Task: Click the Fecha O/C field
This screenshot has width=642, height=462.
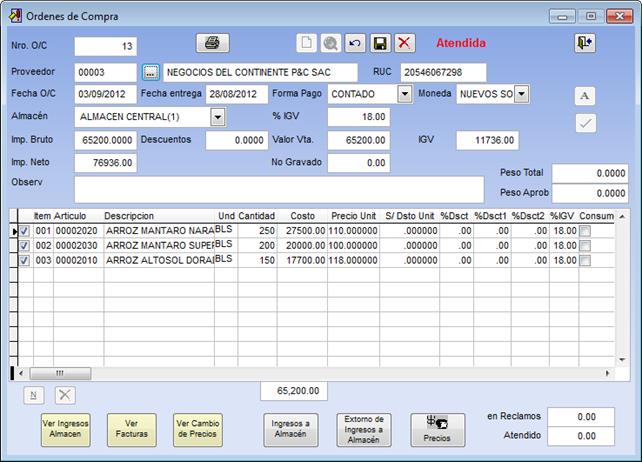Action: click(106, 94)
